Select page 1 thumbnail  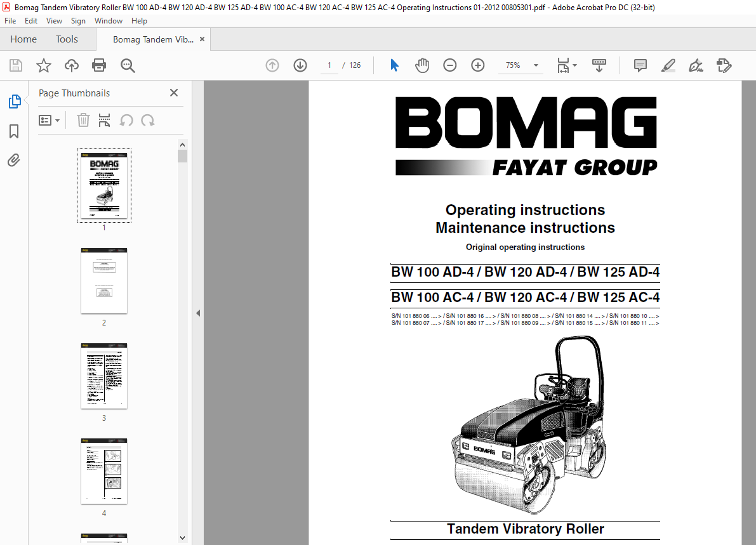coord(104,185)
